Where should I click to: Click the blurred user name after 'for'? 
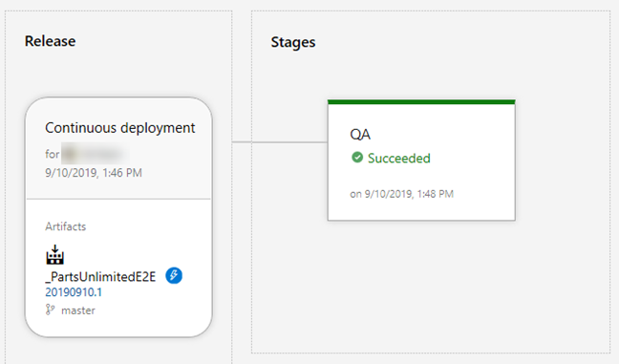click(x=95, y=154)
